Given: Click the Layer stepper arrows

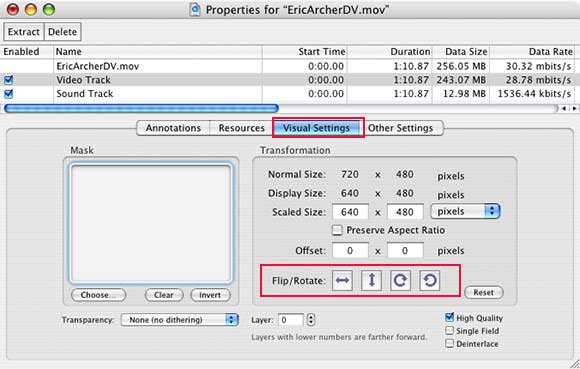Looking at the screenshot, I should click(311, 320).
